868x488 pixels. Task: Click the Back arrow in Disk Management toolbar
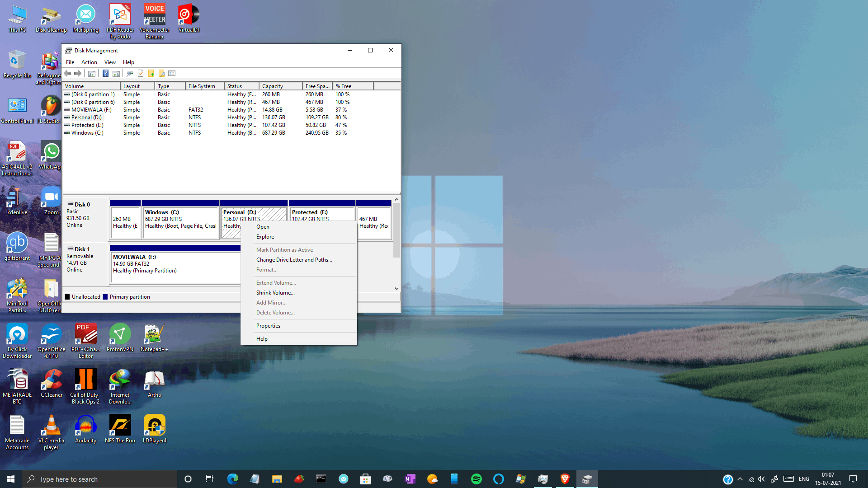point(67,73)
